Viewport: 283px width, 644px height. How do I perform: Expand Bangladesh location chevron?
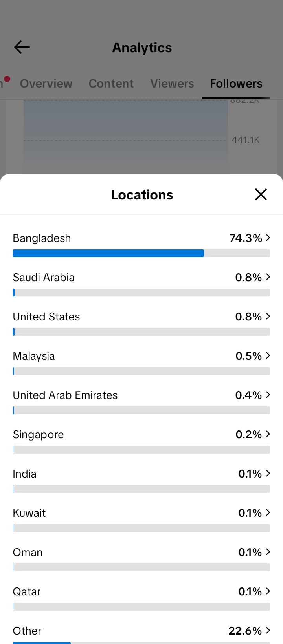(x=268, y=238)
